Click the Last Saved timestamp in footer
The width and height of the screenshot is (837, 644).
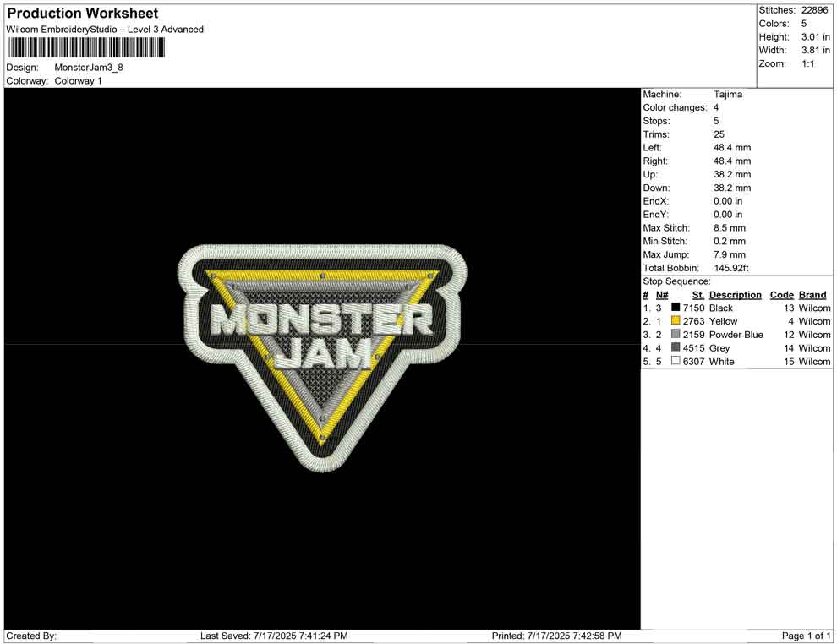274,636
